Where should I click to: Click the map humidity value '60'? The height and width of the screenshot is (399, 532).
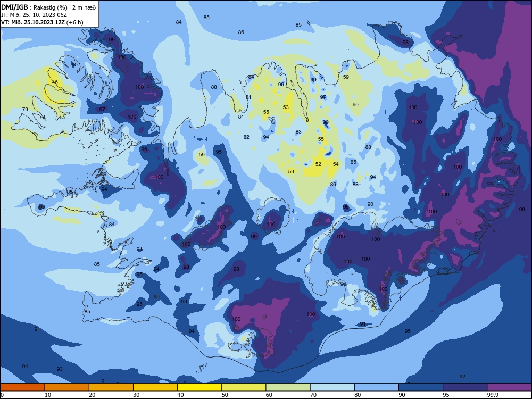(355, 104)
